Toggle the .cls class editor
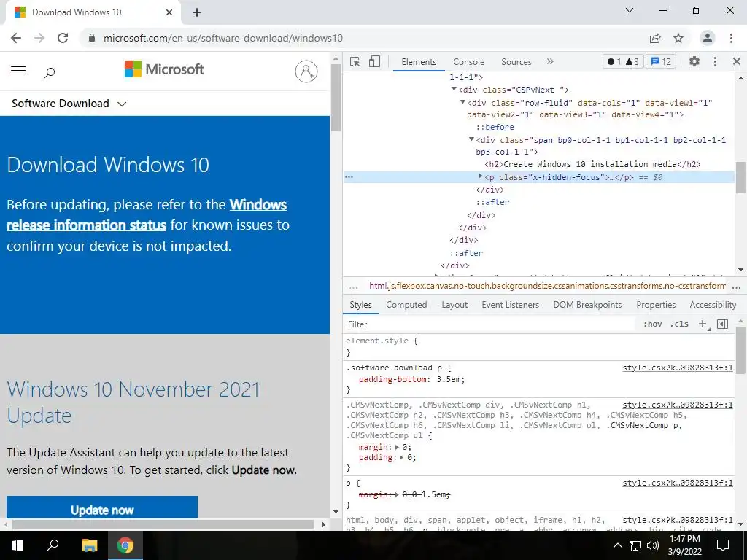Screen dimensions: 747x560 click(x=679, y=324)
